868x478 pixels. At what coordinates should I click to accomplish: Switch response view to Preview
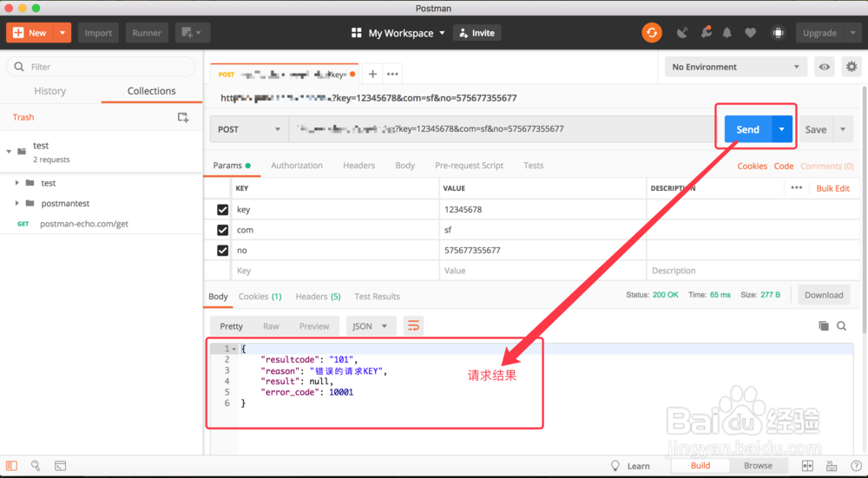point(314,326)
